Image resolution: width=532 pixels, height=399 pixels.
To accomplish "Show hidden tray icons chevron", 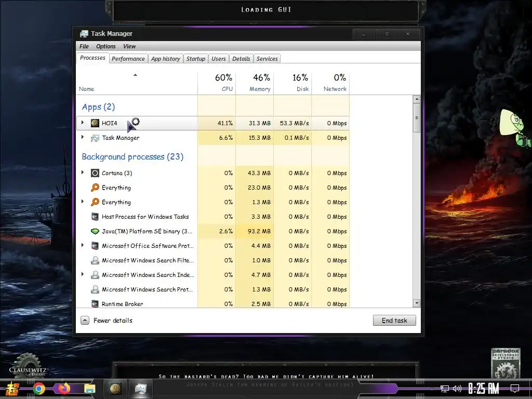I will [x=432, y=389].
